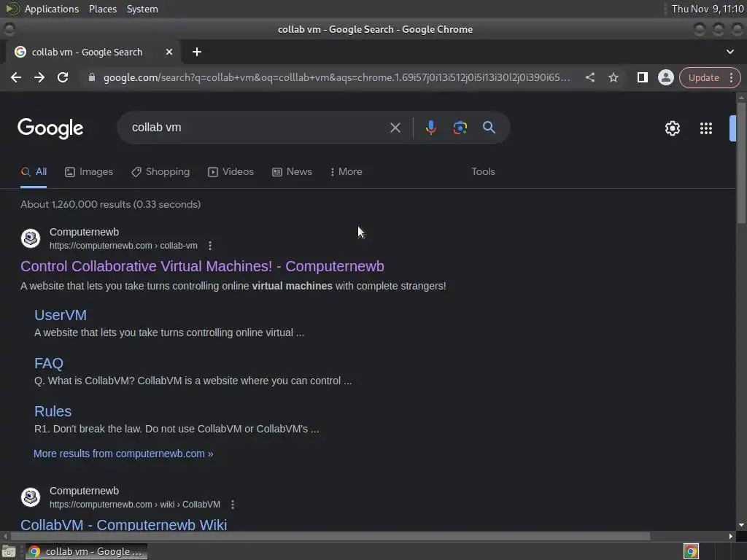Open the tab search dropdown arrow
The image size is (747, 560).
729,52
